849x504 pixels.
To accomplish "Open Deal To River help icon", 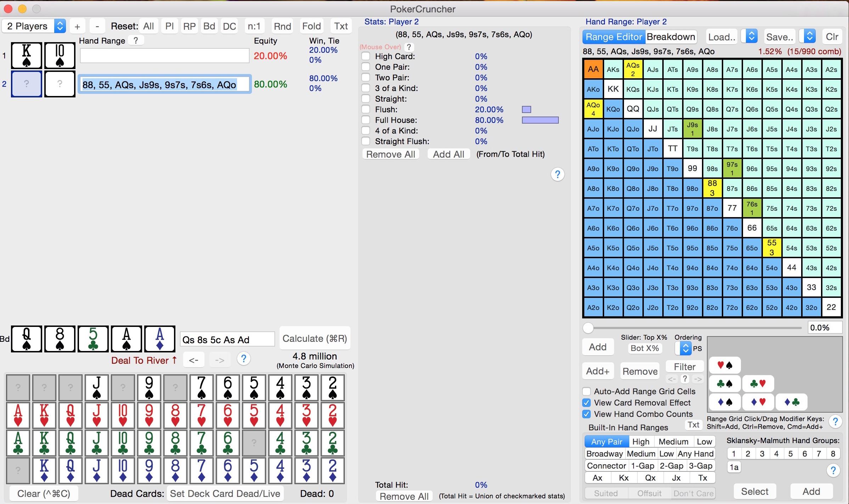I will click(x=243, y=359).
